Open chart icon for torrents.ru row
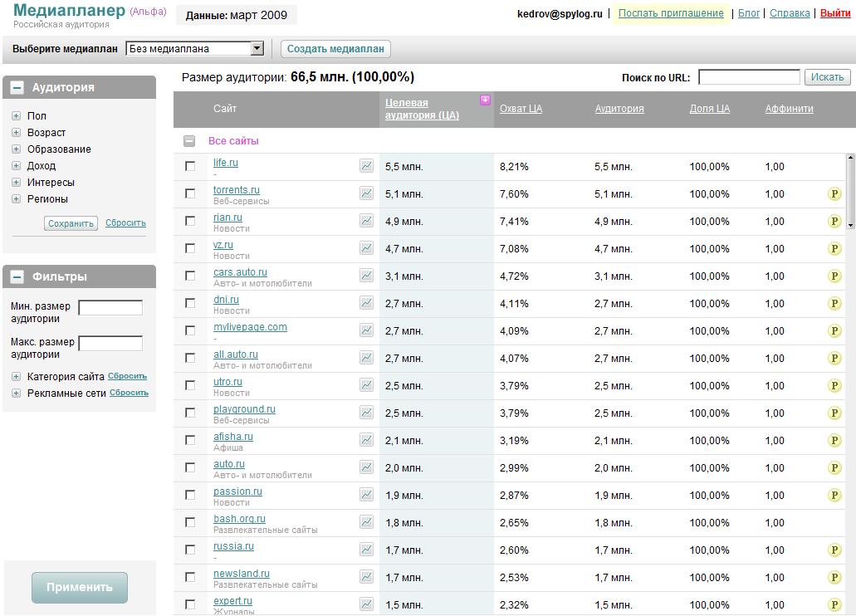The image size is (856, 616). (366, 193)
